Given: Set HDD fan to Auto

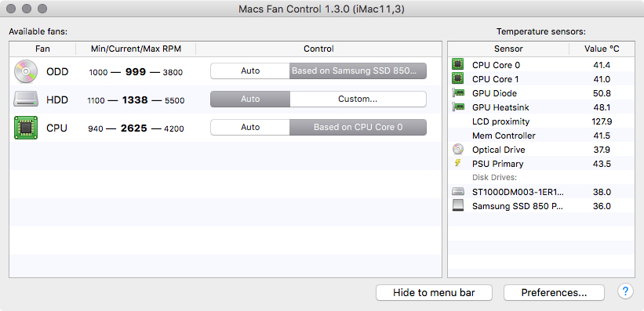Looking at the screenshot, I should click(250, 99).
